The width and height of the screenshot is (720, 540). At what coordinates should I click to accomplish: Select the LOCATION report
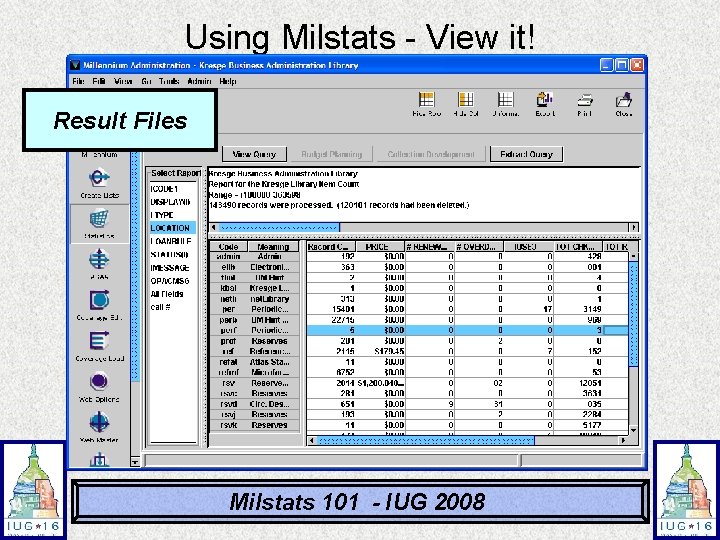click(x=173, y=228)
